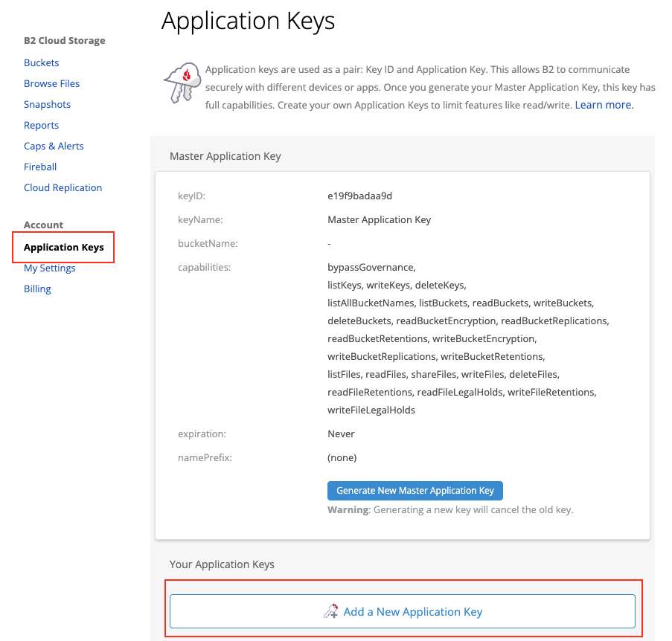The width and height of the screenshot is (672, 641).
Task: Click the capabilities: field label
Action: (x=204, y=268)
